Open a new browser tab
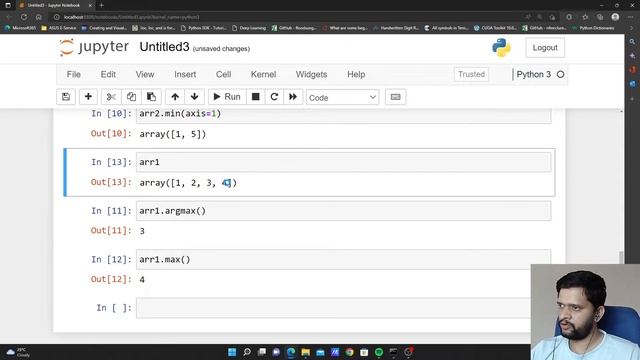Image resolution: width=640 pixels, height=360 pixels. pos(101,5)
